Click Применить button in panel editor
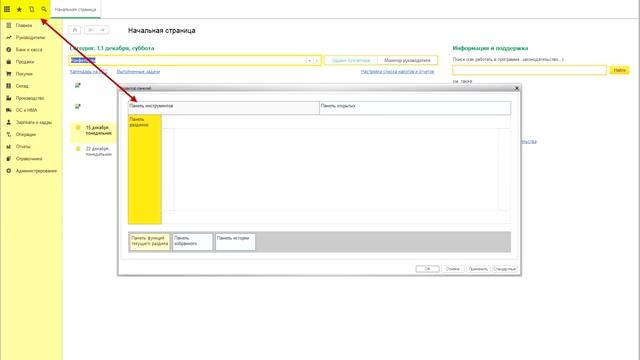This screenshot has height=360, width=640. 478,269
